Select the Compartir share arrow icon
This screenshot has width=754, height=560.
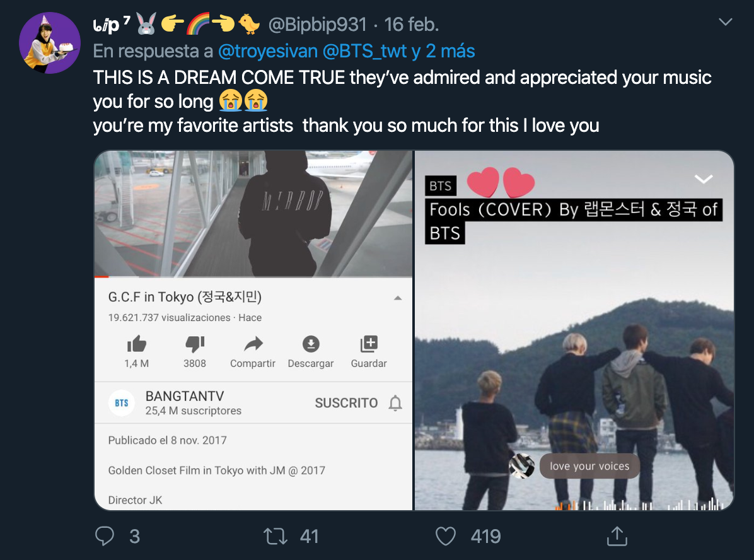tap(253, 344)
